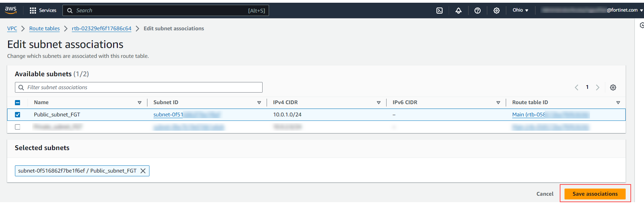Navigate to Route tables breadcrumb

click(x=44, y=29)
